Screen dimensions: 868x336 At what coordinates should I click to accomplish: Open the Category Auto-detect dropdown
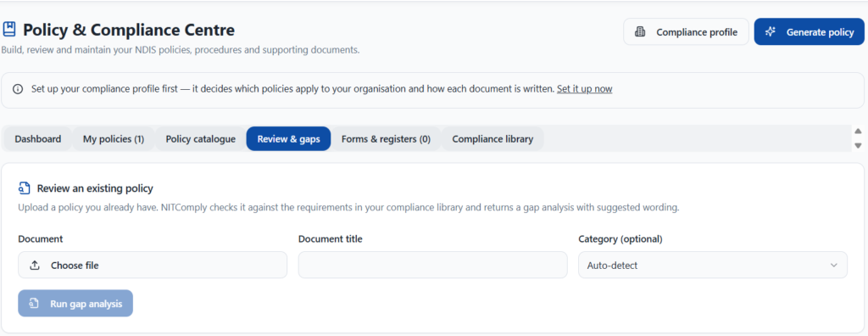point(713,265)
